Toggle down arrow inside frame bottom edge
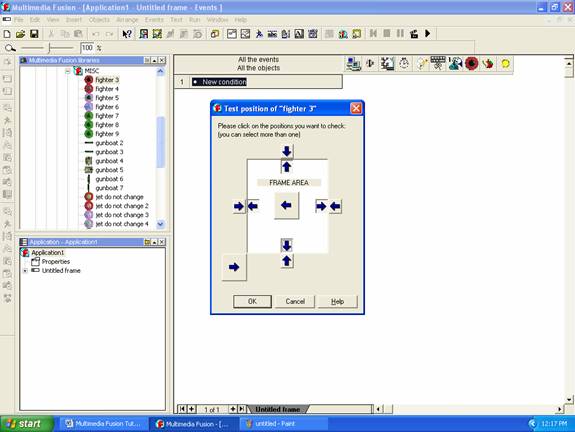The image size is (575, 432). [287, 245]
